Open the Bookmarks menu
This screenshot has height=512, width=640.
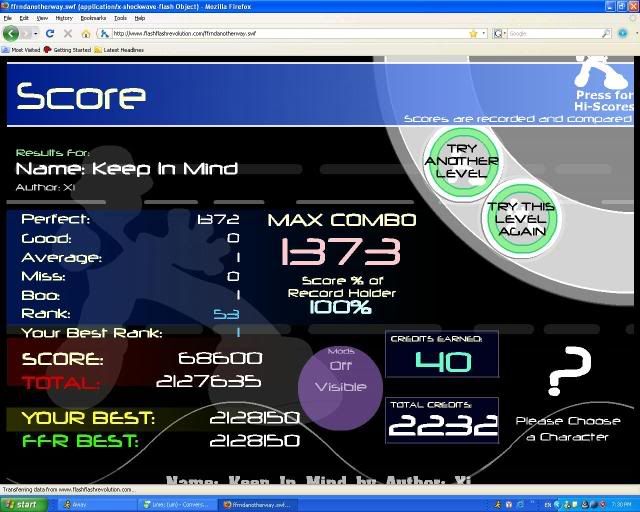pyautogui.click(x=93, y=18)
